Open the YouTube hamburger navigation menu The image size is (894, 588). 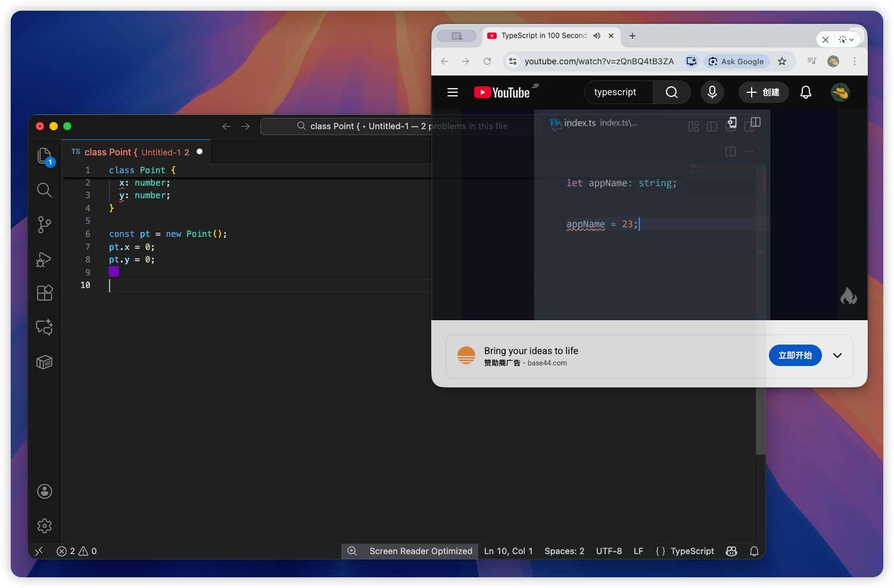pyautogui.click(x=452, y=92)
